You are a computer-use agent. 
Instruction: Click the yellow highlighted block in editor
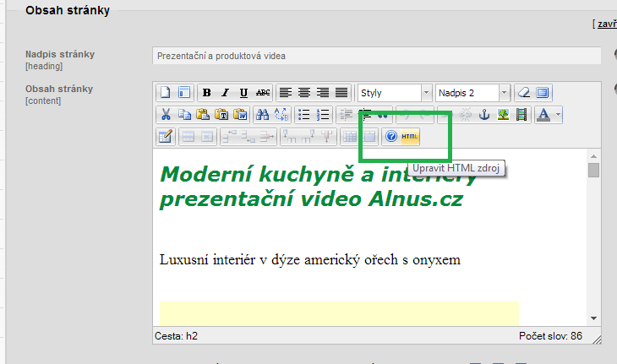tap(339, 313)
